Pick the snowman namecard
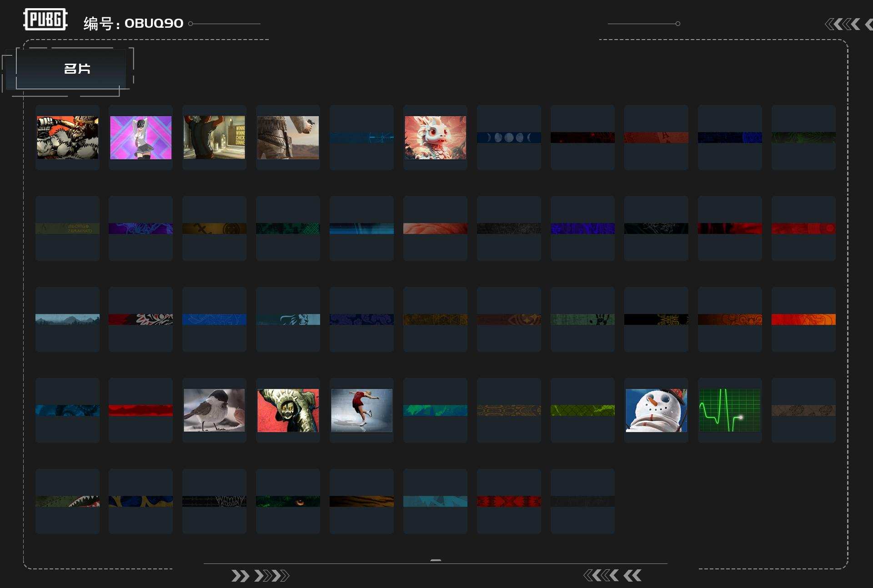Screen dimensions: 873x588 (x=656, y=410)
